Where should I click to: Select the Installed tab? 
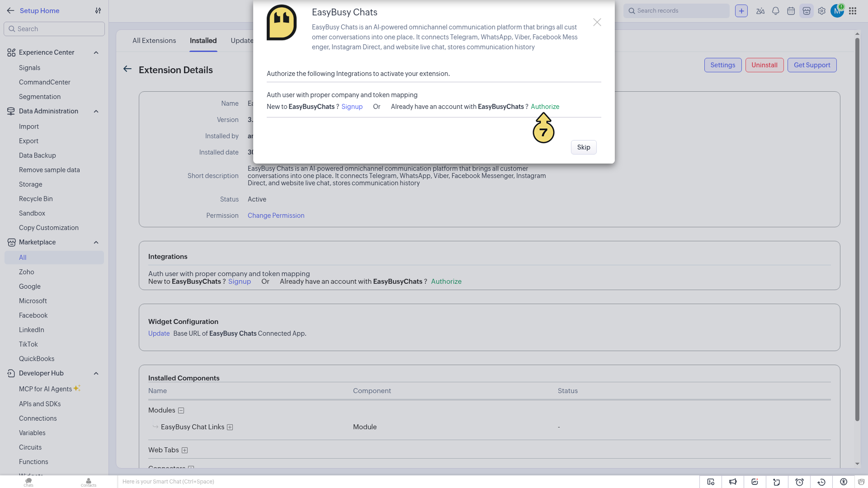(203, 41)
